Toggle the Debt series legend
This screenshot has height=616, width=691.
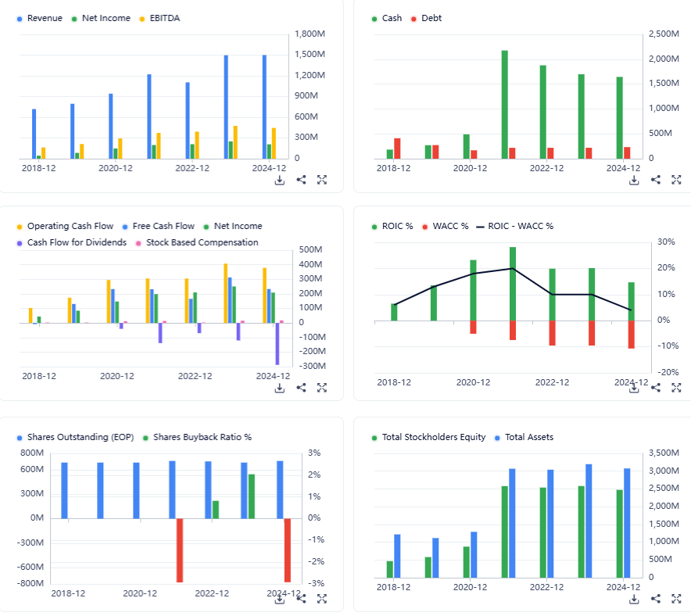426,19
